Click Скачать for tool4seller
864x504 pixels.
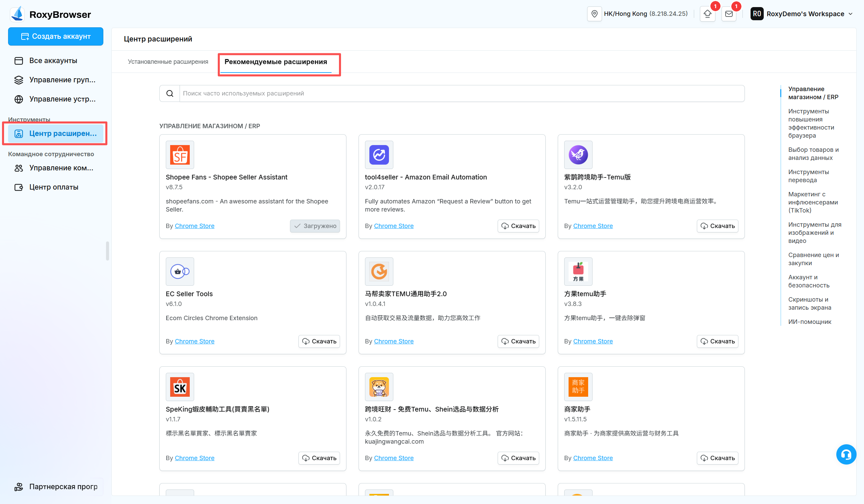[x=518, y=226]
